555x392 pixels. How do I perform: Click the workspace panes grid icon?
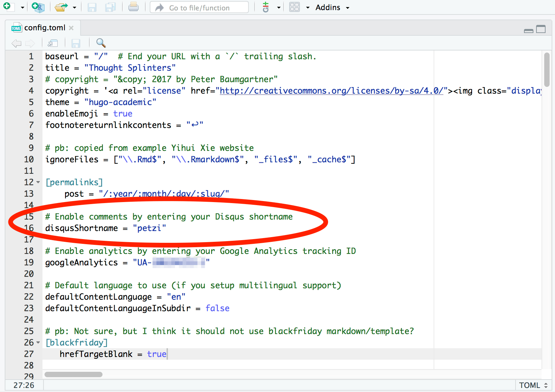(294, 7)
